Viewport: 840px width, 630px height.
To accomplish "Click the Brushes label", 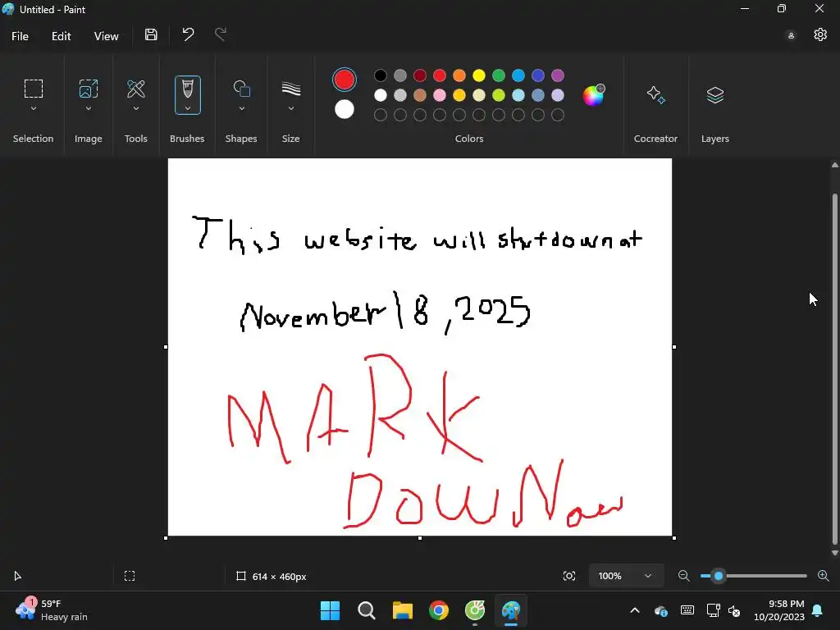I will (187, 138).
